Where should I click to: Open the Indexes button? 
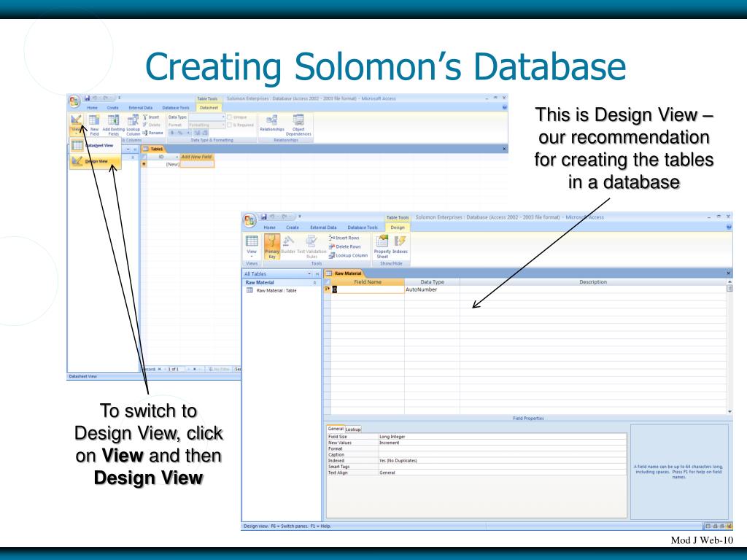pyautogui.click(x=400, y=244)
